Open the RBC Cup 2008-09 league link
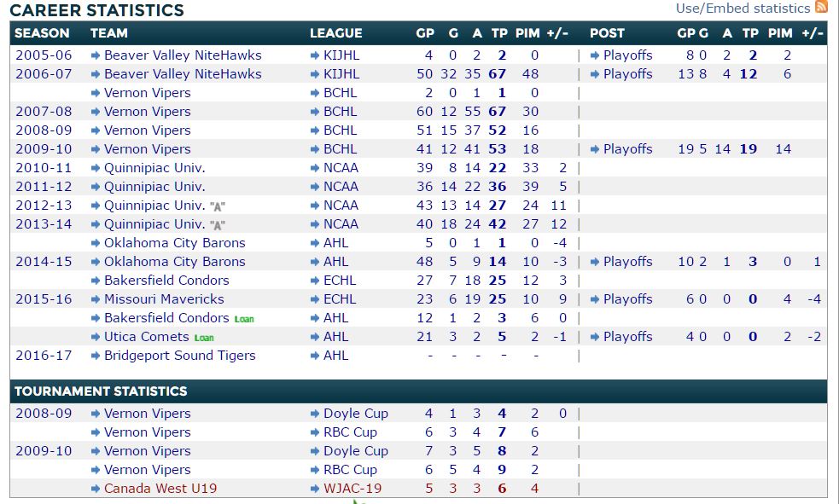Viewport: 839px width, 504px height. coord(350,432)
